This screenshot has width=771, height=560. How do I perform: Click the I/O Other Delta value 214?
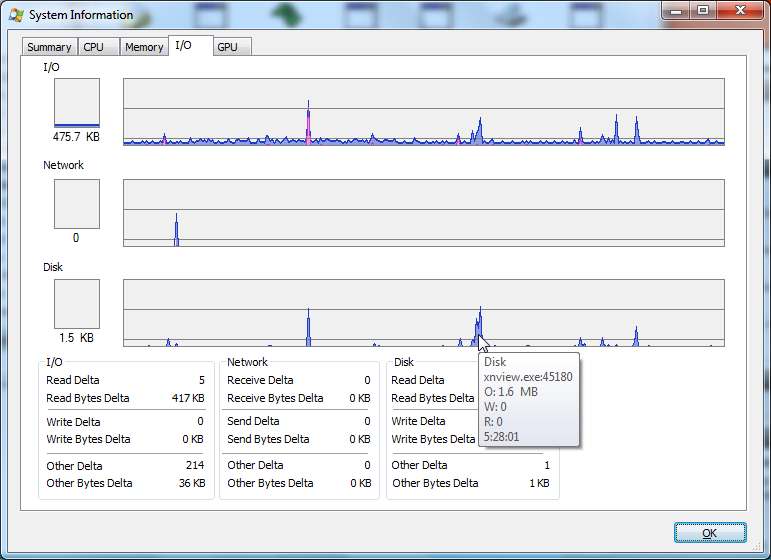194,466
